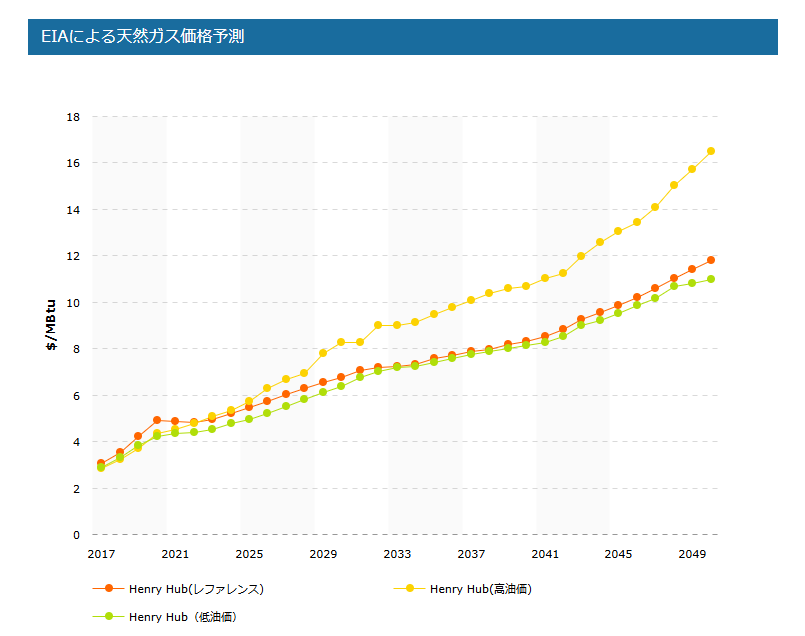Image resolution: width=805 pixels, height=636 pixels.
Task: Toggle Henry Hub(レファレンス) legend series
Action: pyautogui.click(x=196, y=588)
